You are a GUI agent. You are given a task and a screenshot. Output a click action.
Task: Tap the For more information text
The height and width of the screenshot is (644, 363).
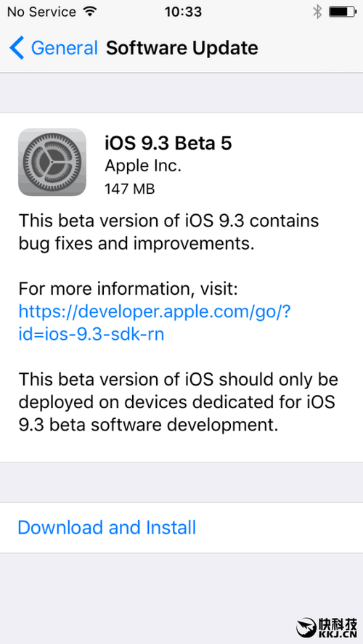(x=128, y=290)
